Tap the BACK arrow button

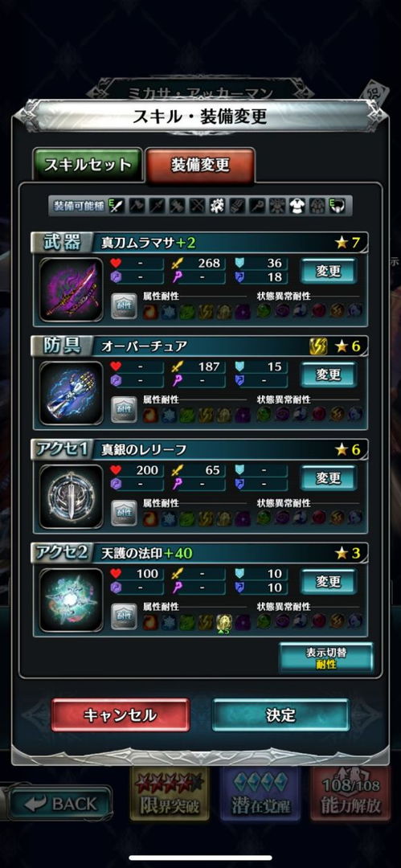coord(59,804)
